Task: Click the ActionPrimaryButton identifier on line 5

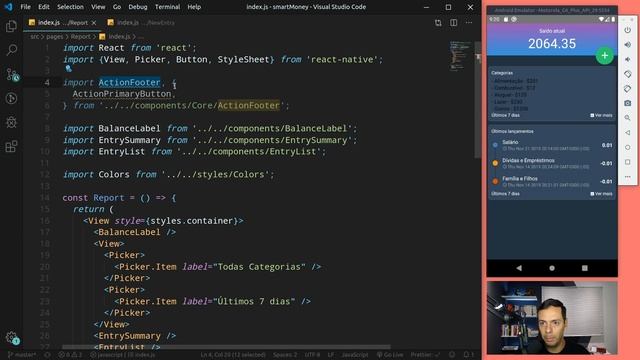Action: (x=122, y=94)
